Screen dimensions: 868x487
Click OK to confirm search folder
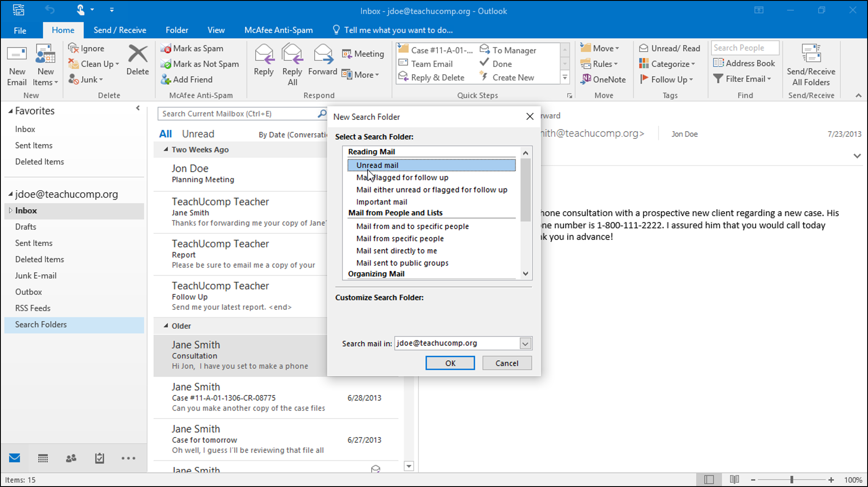pyautogui.click(x=450, y=363)
